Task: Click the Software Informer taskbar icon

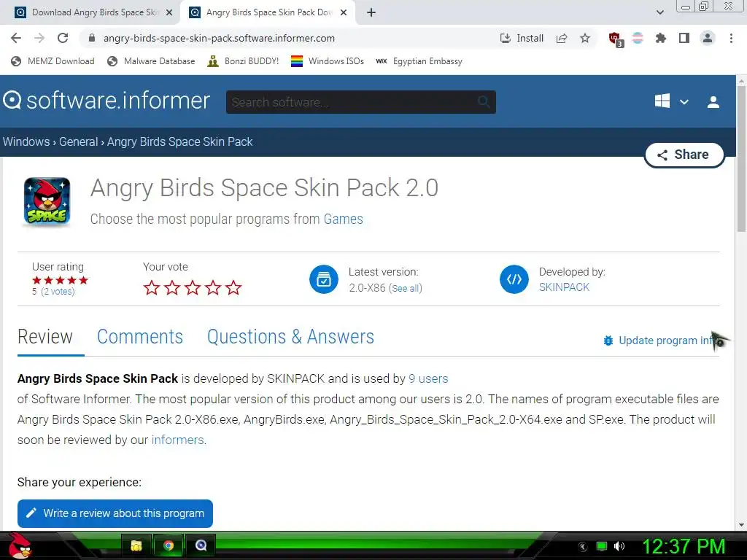Action: tap(201, 545)
